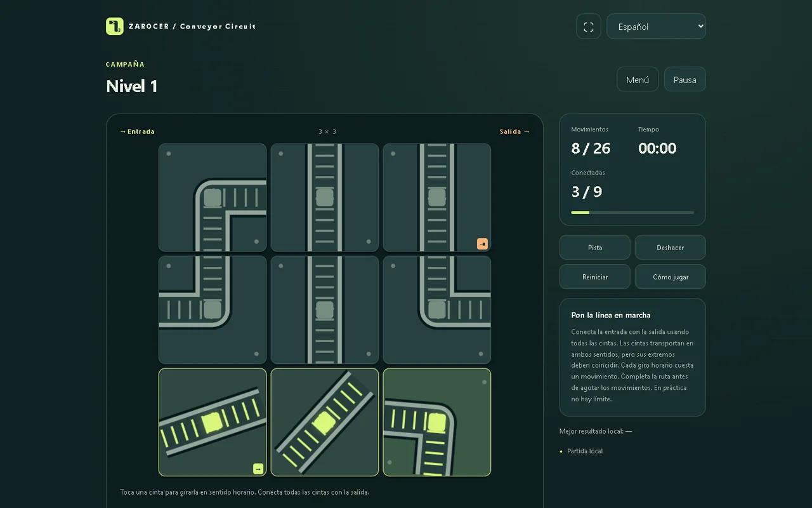The image size is (812, 508).
Task: Rotate the bottom-middle lit diagonal conveyor tile
Action: [325, 422]
